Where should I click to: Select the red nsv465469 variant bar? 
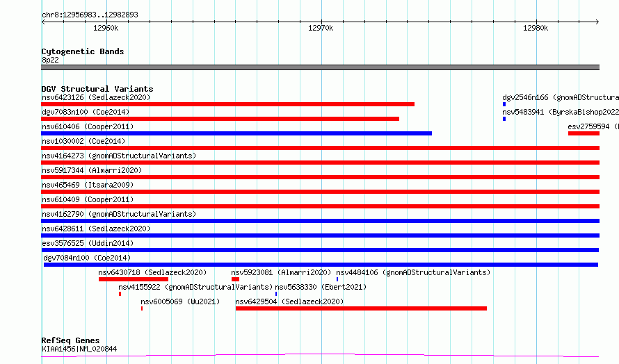320,192
